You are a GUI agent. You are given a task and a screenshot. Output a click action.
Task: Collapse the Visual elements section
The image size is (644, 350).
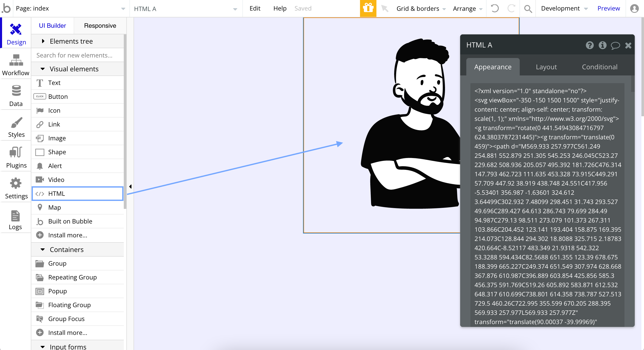[x=43, y=69]
